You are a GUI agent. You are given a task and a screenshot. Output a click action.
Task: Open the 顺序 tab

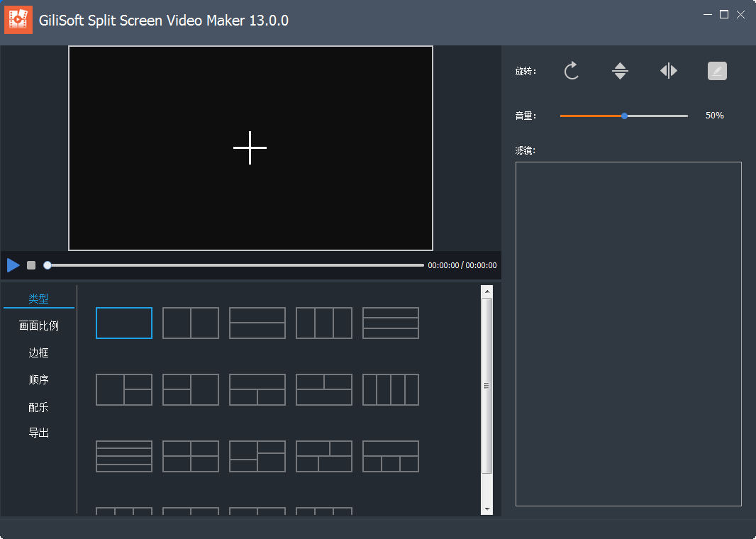click(x=38, y=379)
